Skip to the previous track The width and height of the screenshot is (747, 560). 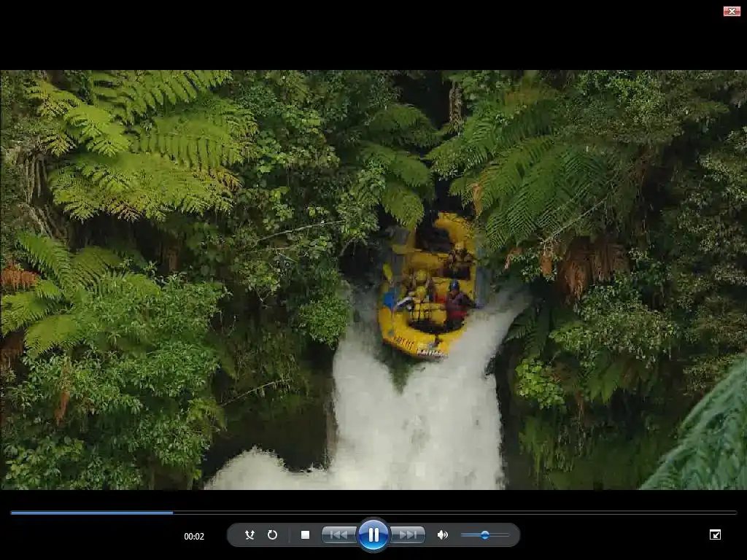[x=338, y=534]
